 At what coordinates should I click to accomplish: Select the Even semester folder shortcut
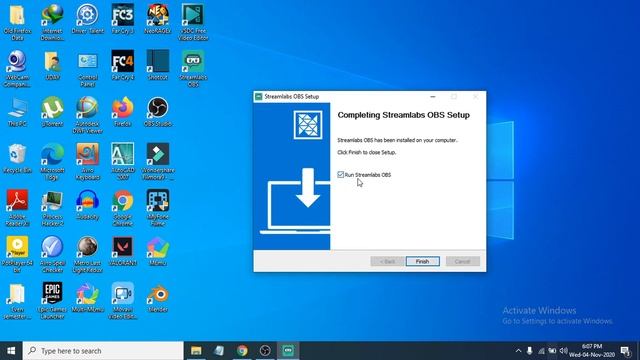17,300
